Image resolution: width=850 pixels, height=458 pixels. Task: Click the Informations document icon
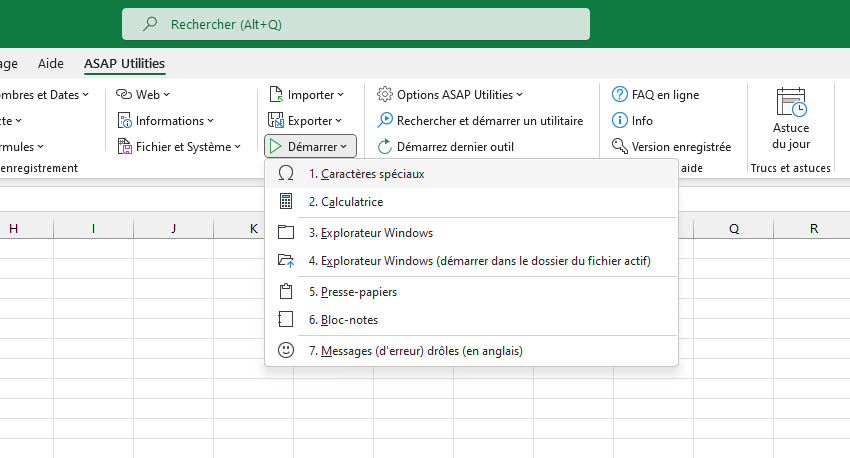[x=125, y=120]
